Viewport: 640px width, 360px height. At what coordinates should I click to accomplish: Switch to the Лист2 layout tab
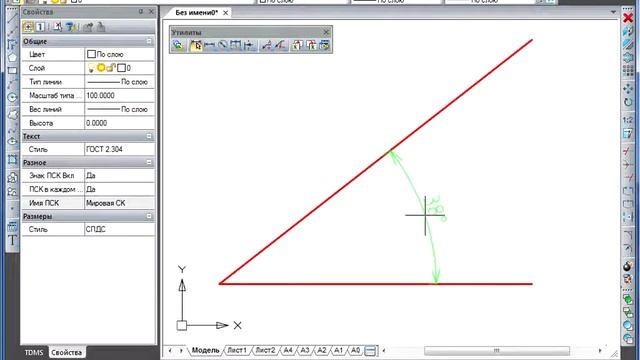[x=265, y=351]
